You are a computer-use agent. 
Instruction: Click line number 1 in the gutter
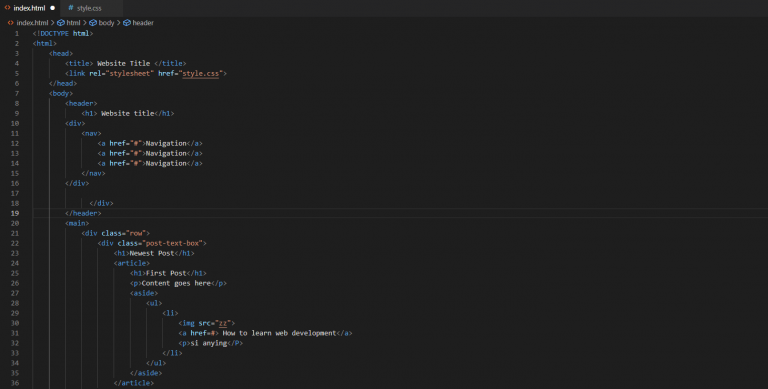17,34
